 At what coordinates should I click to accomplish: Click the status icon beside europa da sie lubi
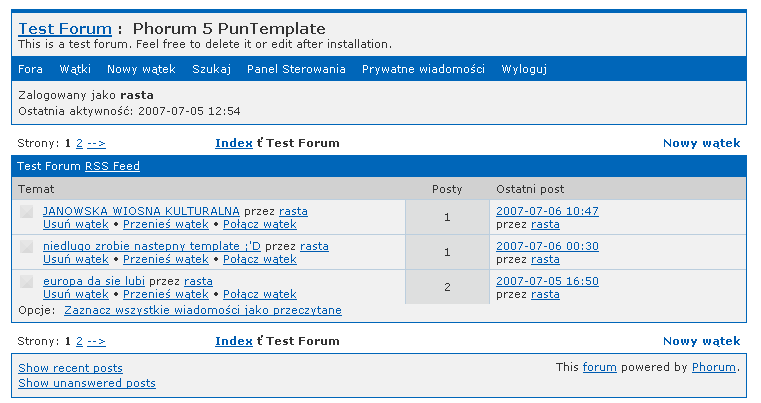[x=27, y=282]
